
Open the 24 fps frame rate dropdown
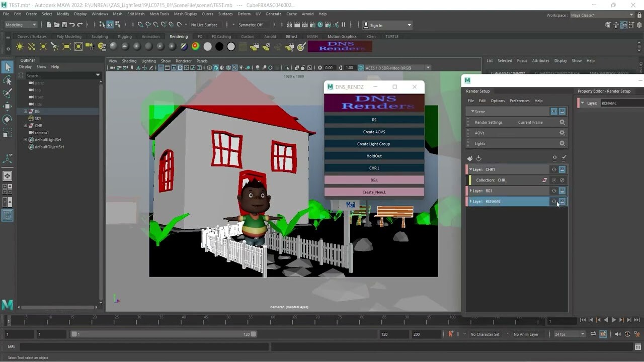coord(570,334)
